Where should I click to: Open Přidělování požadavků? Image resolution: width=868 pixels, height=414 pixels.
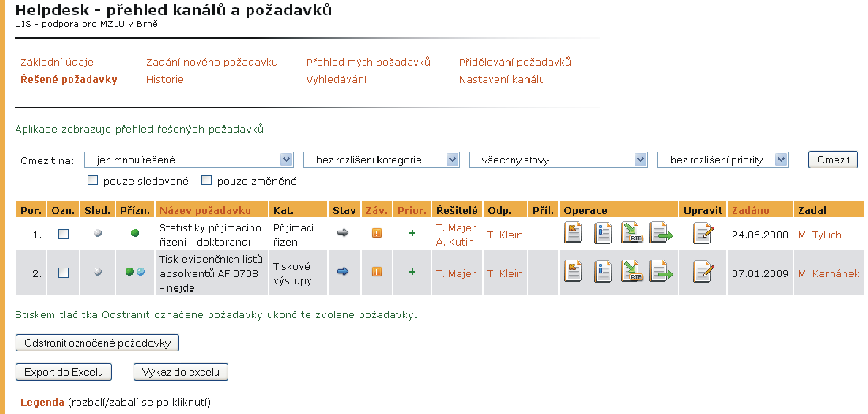[x=515, y=62]
